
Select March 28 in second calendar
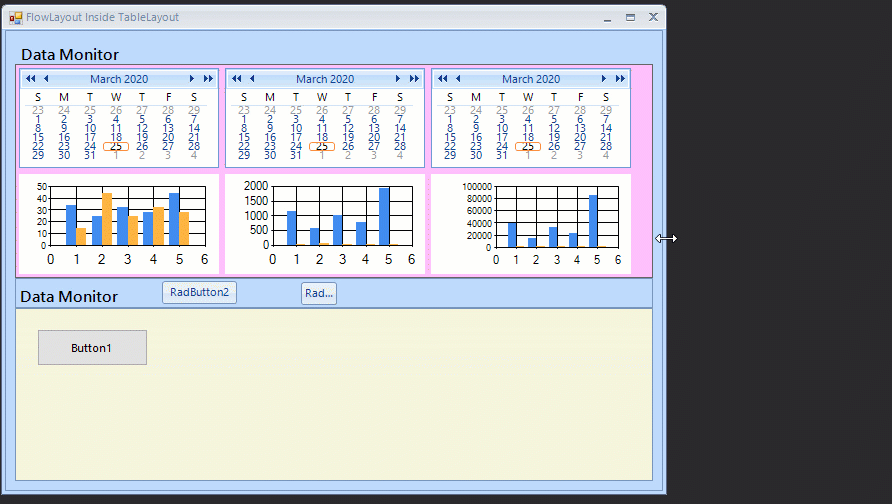[x=400, y=147]
